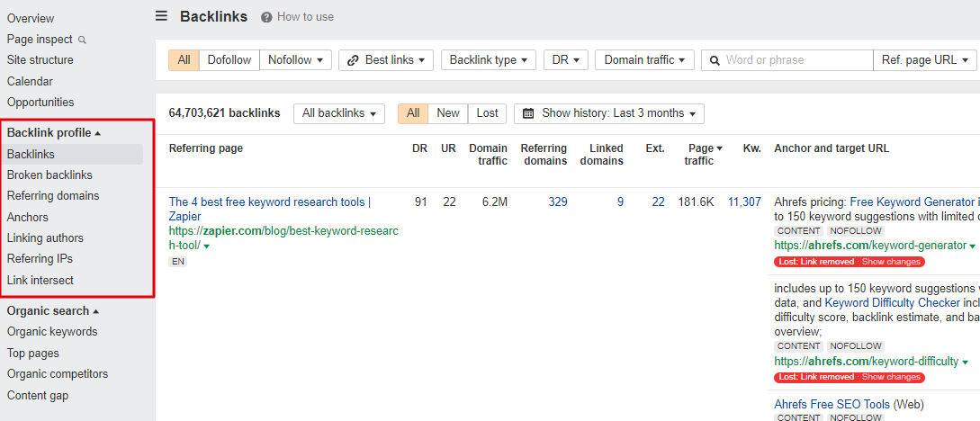The image size is (980, 421).
Task: Open Calendar in the sidebar
Action: click(x=30, y=81)
